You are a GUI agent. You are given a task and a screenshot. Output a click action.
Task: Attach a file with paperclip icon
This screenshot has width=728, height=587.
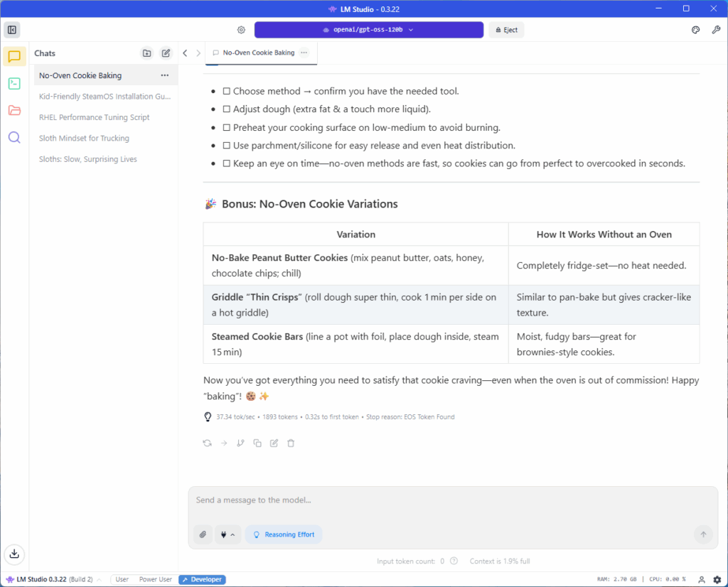(203, 534)
